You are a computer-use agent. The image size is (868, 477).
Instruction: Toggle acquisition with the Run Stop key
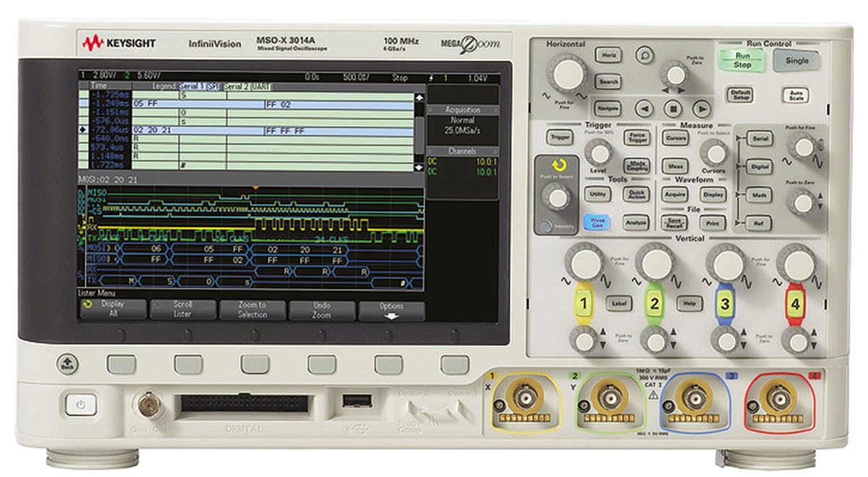[742, 59]
